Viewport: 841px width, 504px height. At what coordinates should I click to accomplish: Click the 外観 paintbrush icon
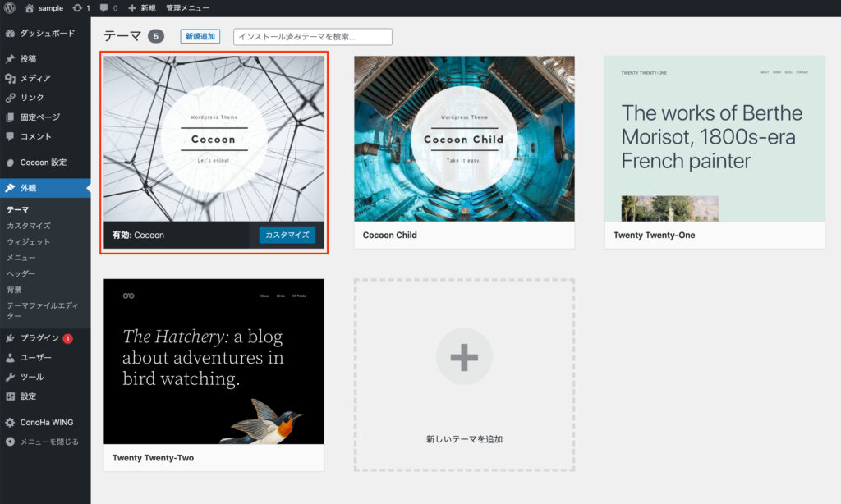click(x=10, y=188)
